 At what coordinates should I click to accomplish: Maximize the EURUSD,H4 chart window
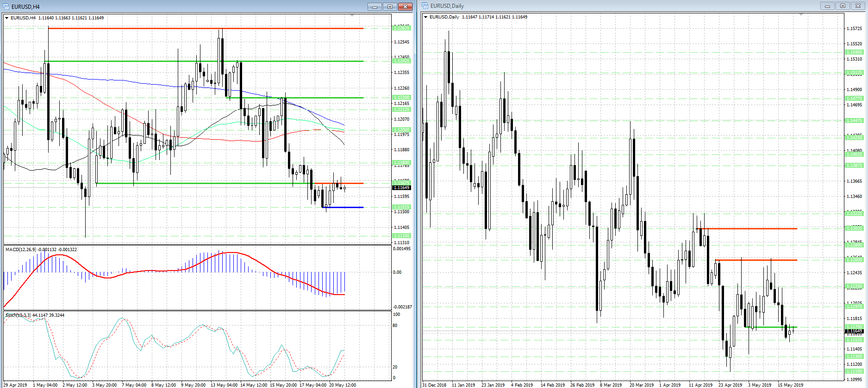(390, 6)
